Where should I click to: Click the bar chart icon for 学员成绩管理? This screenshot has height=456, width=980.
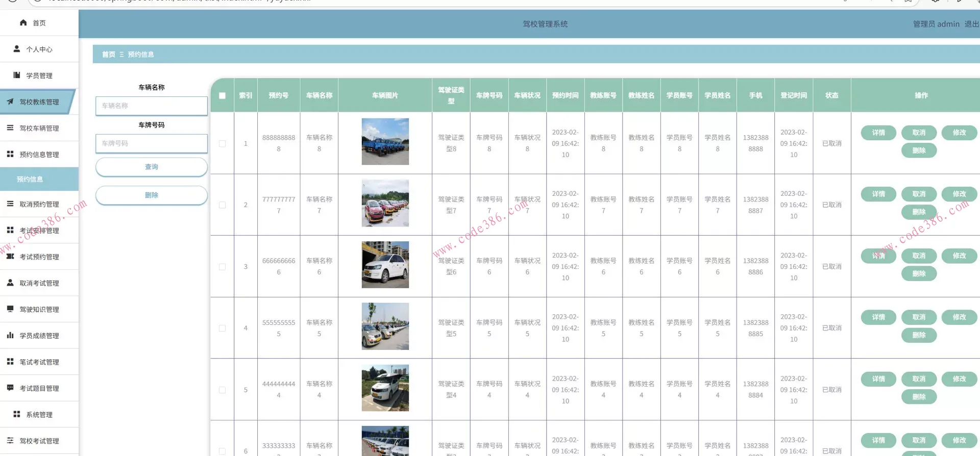[x=10, y=335]
